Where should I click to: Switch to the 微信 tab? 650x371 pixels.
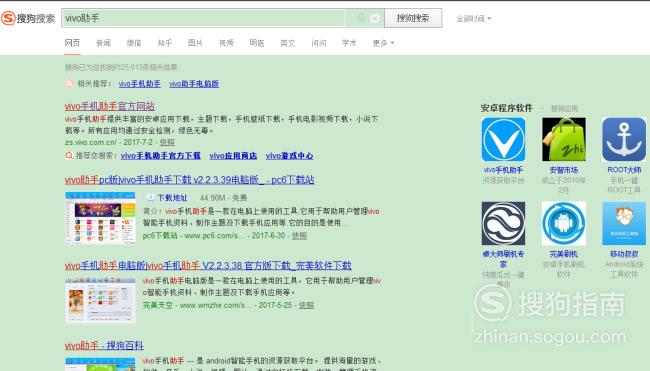(134, 43)
